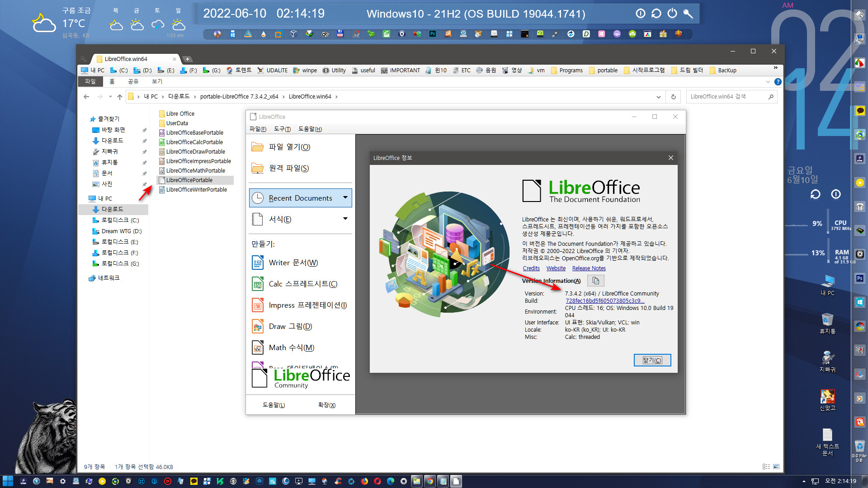Select LibreOfficeDrawPortable executable

[x=195, y=151]
